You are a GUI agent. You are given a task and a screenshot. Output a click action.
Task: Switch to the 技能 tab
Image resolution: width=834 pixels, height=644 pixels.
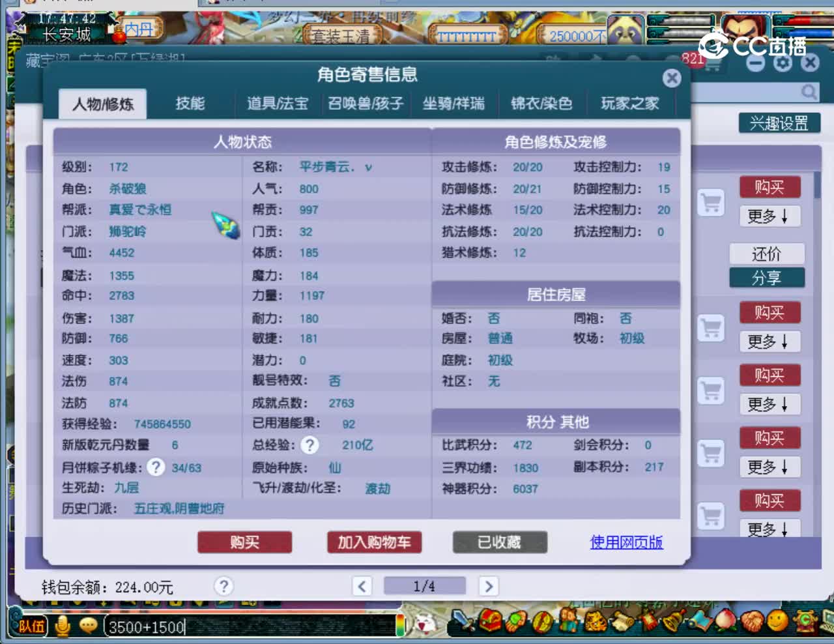click(190, 104)
